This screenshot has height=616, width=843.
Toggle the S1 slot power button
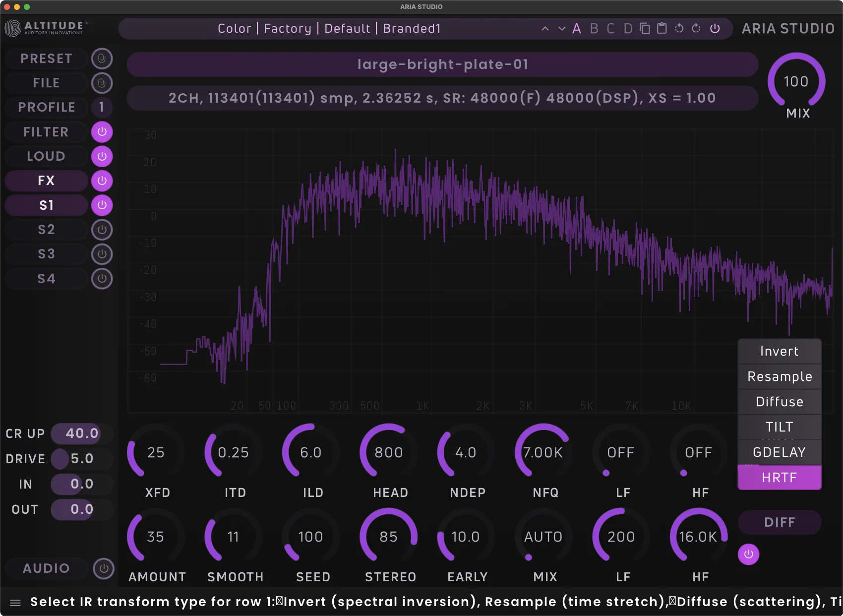102,205
